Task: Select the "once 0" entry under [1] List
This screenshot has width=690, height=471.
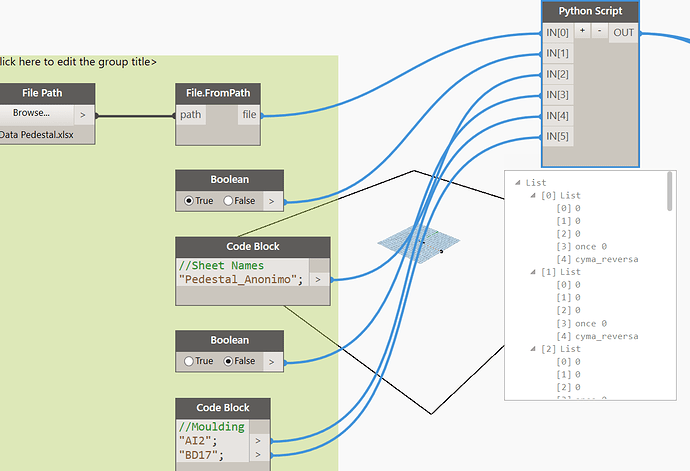Action: [591, 324]
